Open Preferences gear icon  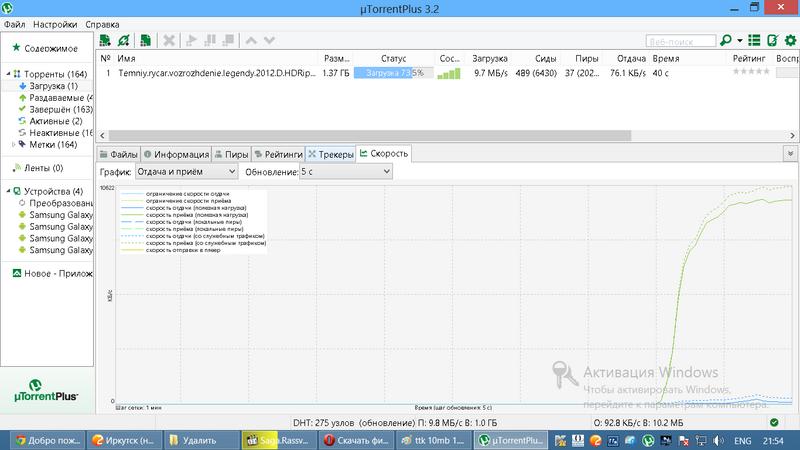click(x=790, y=40)
